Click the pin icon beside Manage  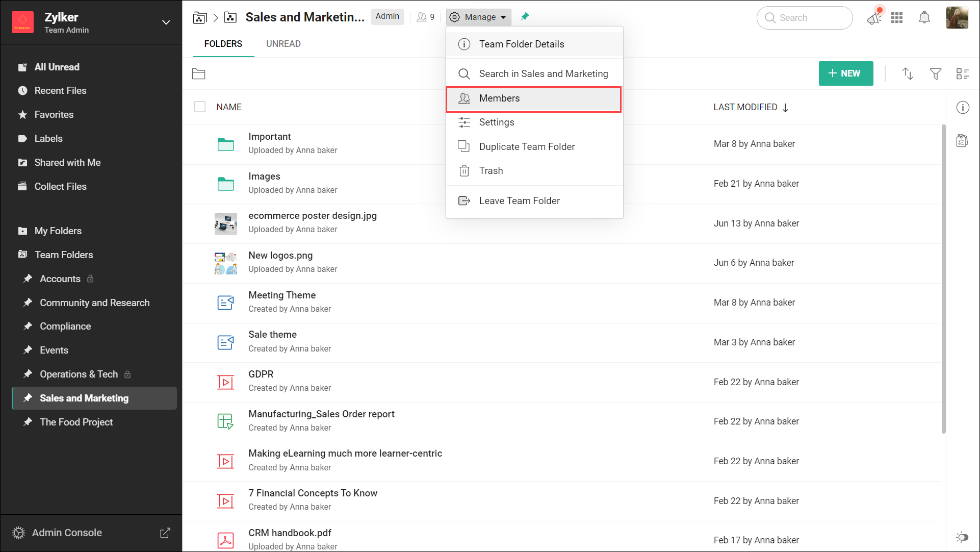tap(525, 17)
